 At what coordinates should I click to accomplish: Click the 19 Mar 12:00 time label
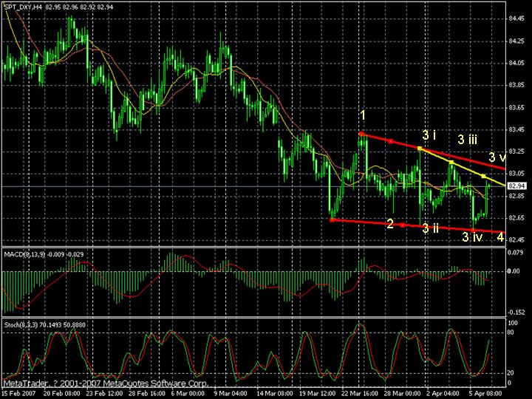pos(318,393)
